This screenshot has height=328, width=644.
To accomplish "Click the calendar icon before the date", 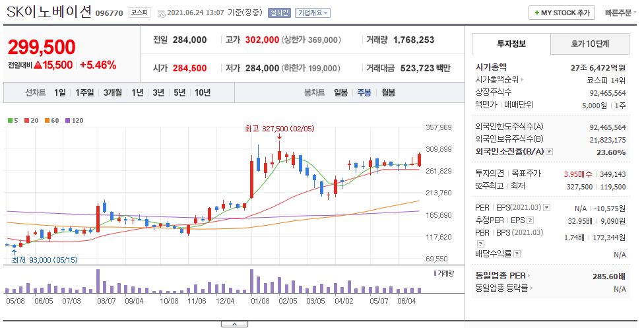I will (x=162, y=13).
